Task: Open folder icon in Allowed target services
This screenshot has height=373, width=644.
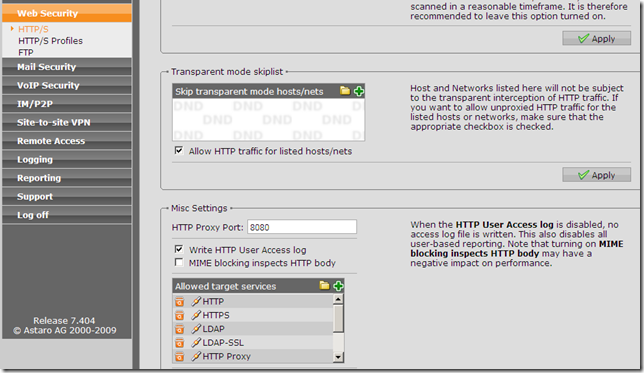Action: (x=324, y=286)
